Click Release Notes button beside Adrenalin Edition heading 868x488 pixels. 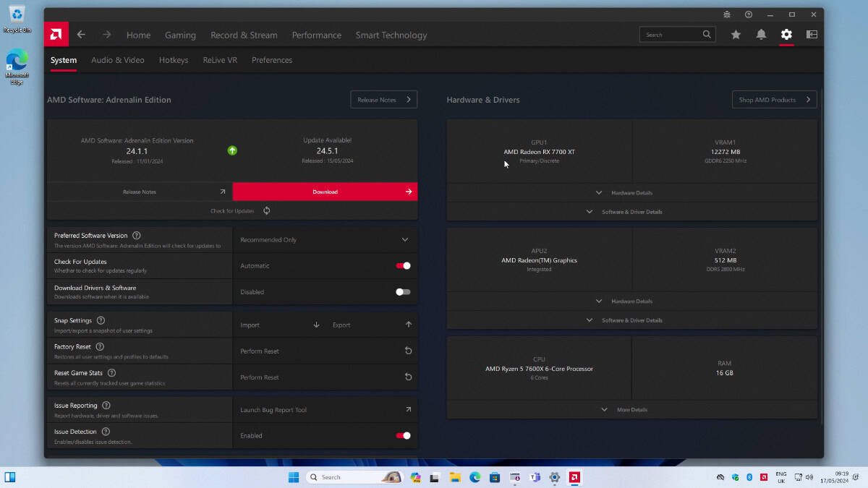[384, 100]
